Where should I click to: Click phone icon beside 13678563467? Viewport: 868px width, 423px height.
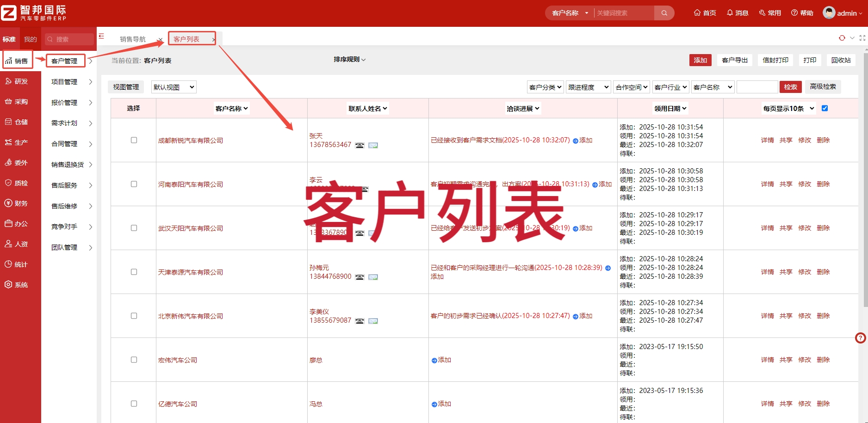(x=360, y=145)
